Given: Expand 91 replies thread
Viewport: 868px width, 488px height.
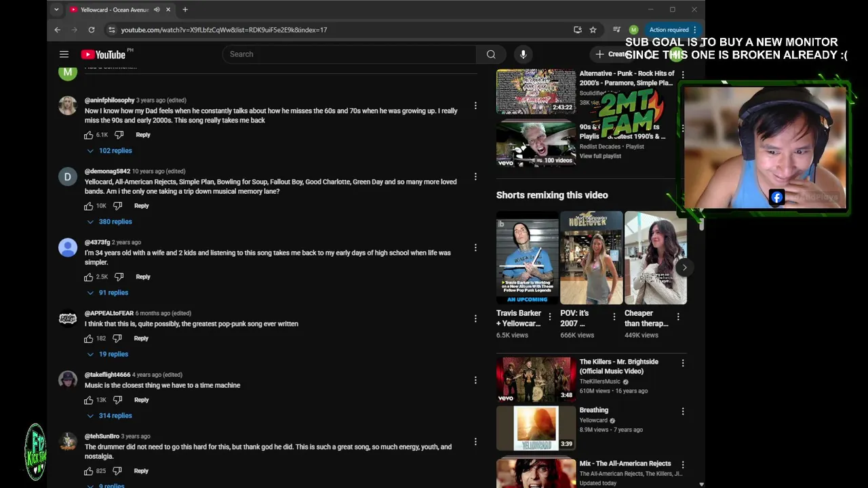Looking at the screenshot, I should coord(108,293).
